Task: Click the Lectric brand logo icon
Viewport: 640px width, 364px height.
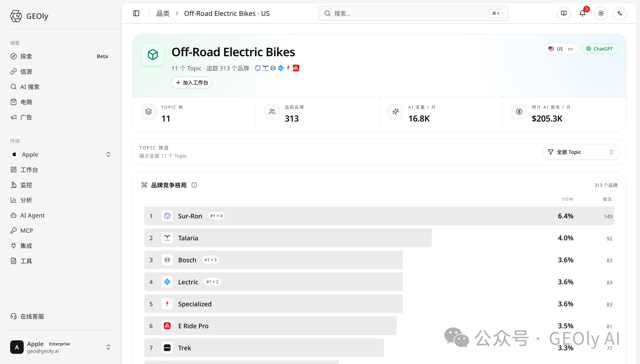Action: coord(167,282)
